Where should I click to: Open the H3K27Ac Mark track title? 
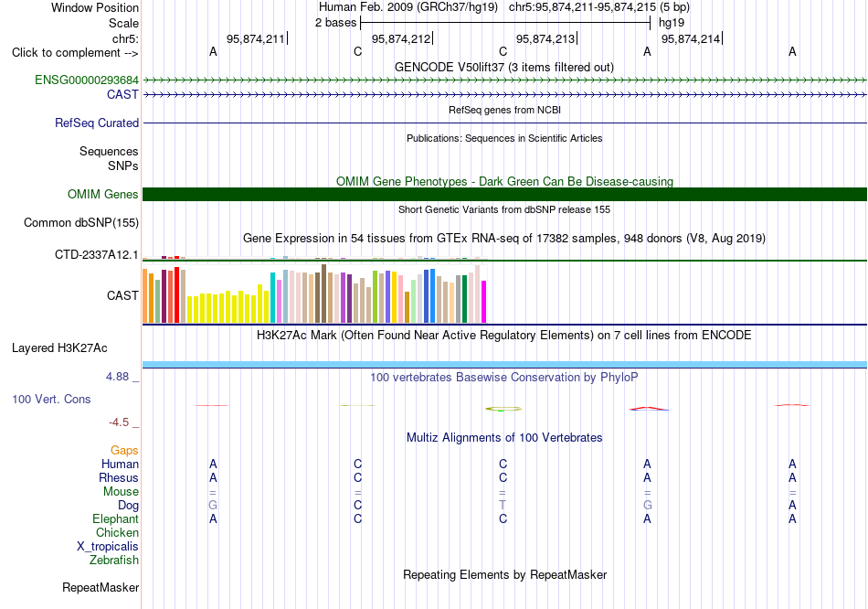click(x=504, y=336)
